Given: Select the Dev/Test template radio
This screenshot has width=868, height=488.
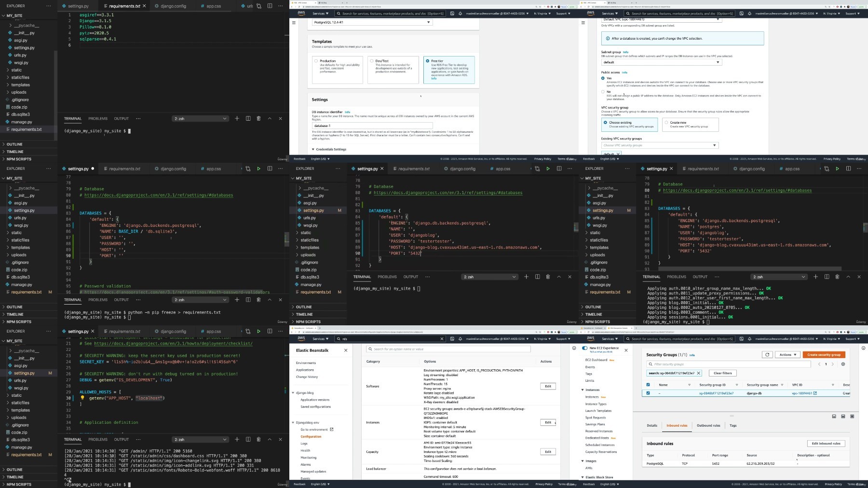Looking at the screenshot, I should [x=371, y=61].
